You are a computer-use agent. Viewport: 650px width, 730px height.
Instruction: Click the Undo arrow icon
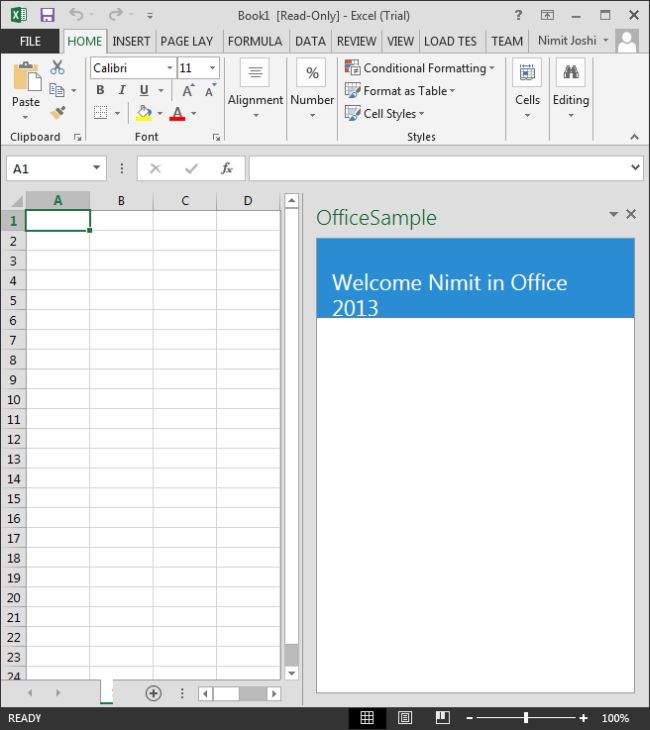point(76,15)
